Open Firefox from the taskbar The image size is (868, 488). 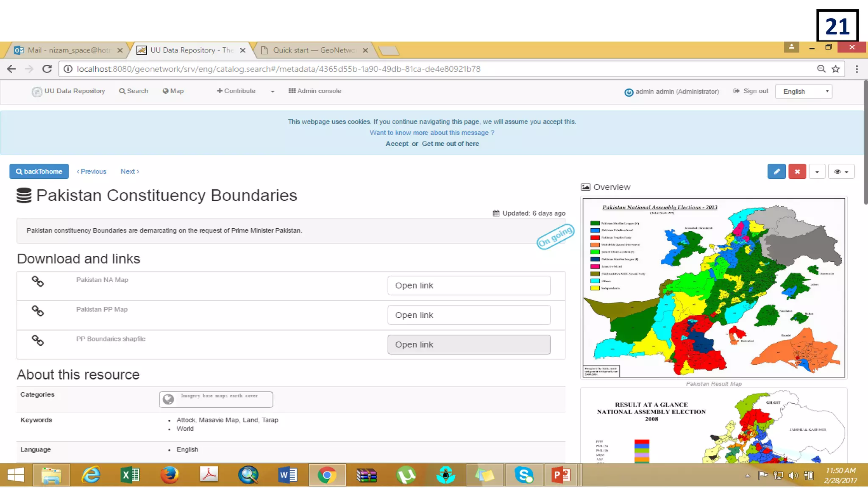(170, 475)
